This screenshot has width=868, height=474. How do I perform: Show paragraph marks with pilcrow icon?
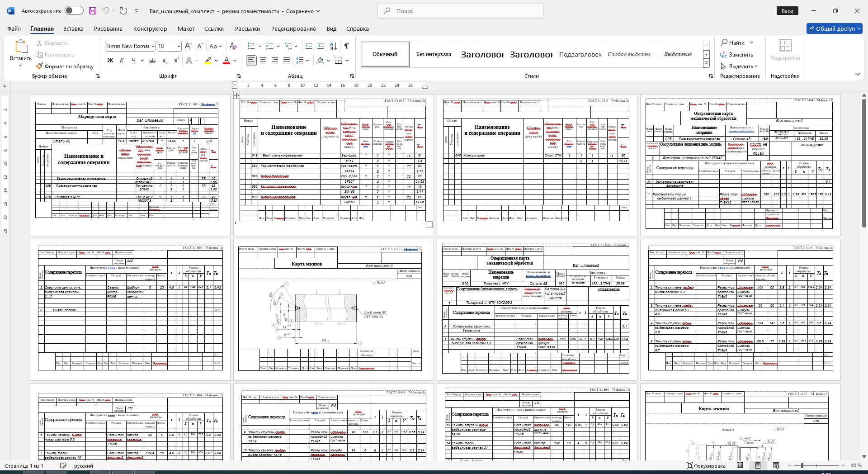coord(346,46)
